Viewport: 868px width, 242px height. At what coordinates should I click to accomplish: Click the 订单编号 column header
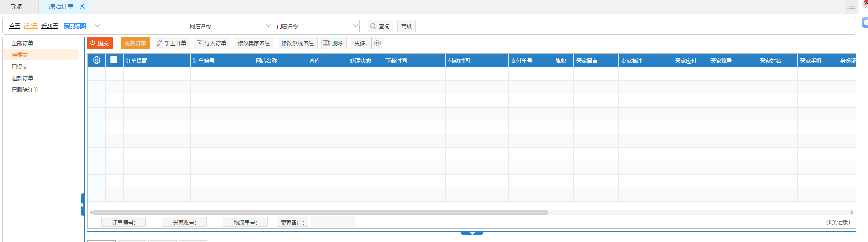pyautogui.click(x=222, y=60)
